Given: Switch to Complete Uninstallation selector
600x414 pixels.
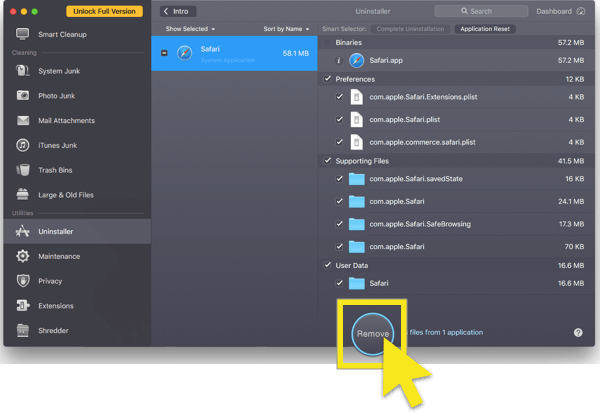Looking at the screenshot, I should (x=410, y=29).
